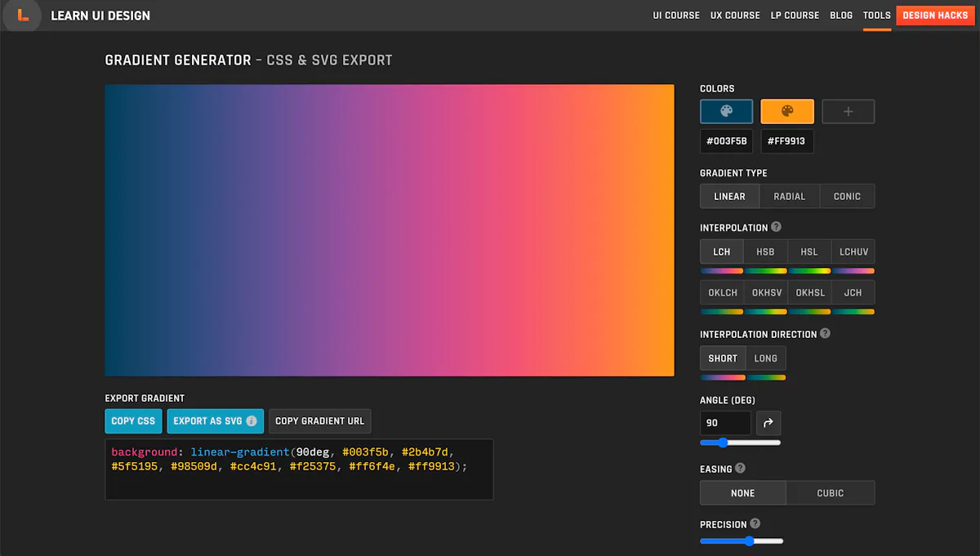The image size is (980, 556).
Task: Click the Learn UI Design title link
Action: (100, 16)
